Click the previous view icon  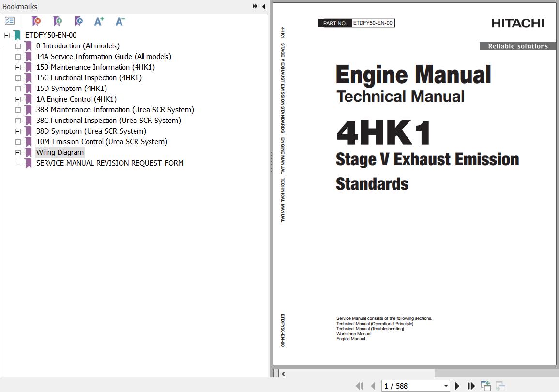click(485, 386)
